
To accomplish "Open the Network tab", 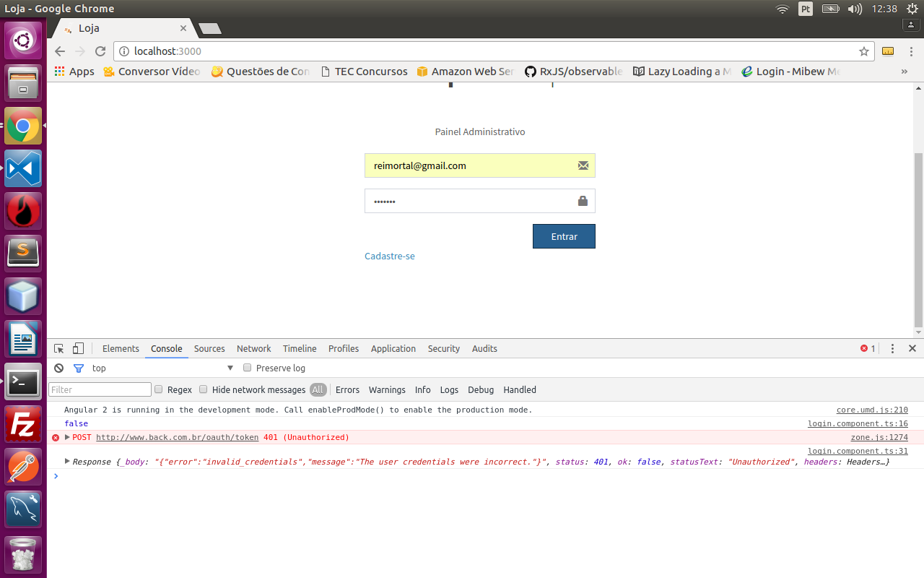I will [254, 348].
